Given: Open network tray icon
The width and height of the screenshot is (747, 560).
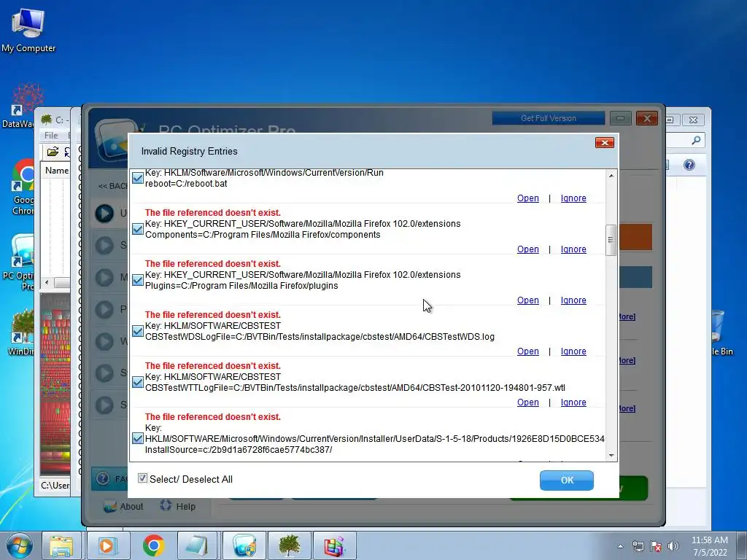Looking at the screenshot, I should pyautogui.click(x=638, y=546).
